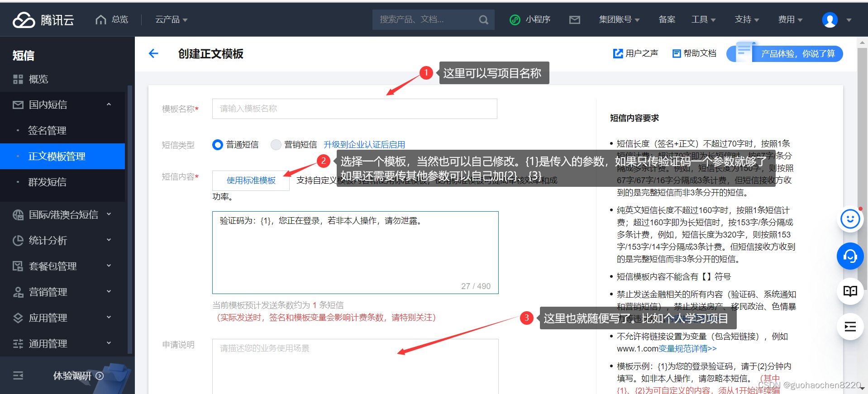The width and height of the screenshot is (868, 394).
Task: Click the 国际/港澳台短信 globe icon
Action: click(x=18, y=214)
